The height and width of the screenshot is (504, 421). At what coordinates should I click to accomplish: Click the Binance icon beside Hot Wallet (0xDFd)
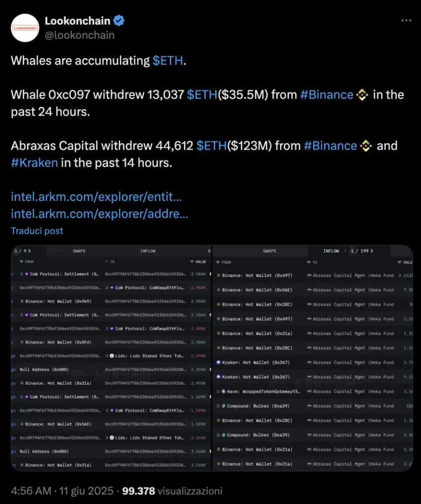pos(22,342)
